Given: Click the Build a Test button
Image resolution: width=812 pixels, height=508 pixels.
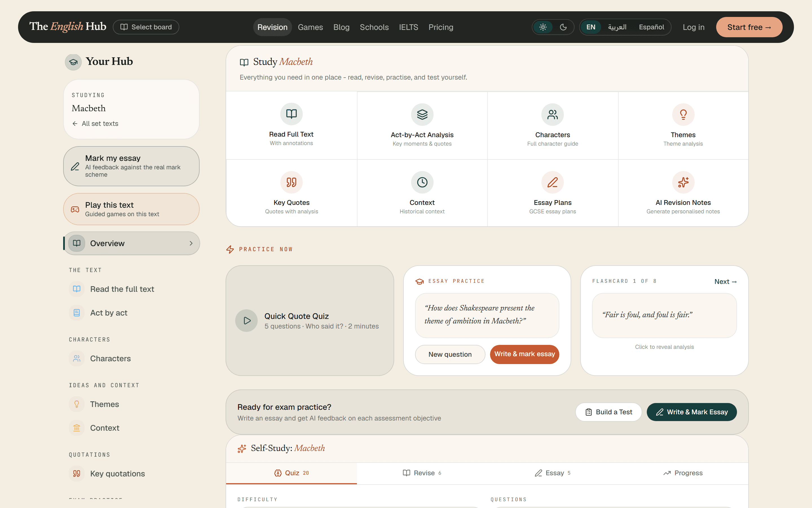Looking at the screenshot, I should click(608, 412).
